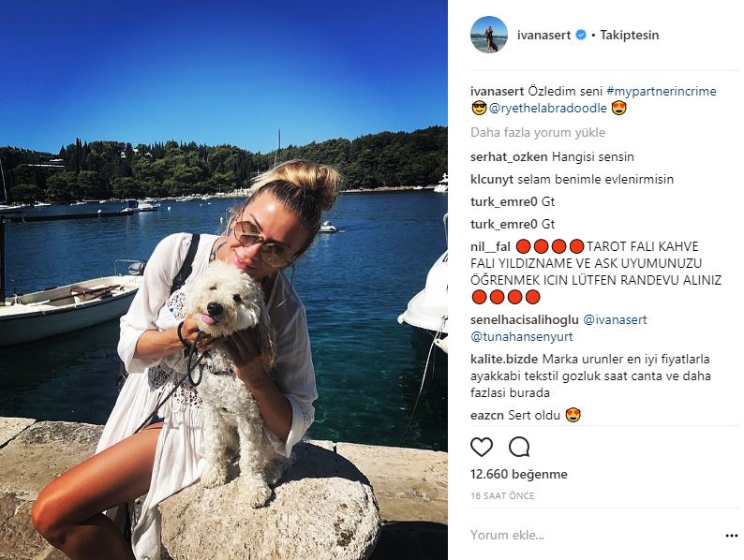Click the Takiptesin following button
Image resolution: width=744 pixels, height=560 pixels.
tap(629, 35)
